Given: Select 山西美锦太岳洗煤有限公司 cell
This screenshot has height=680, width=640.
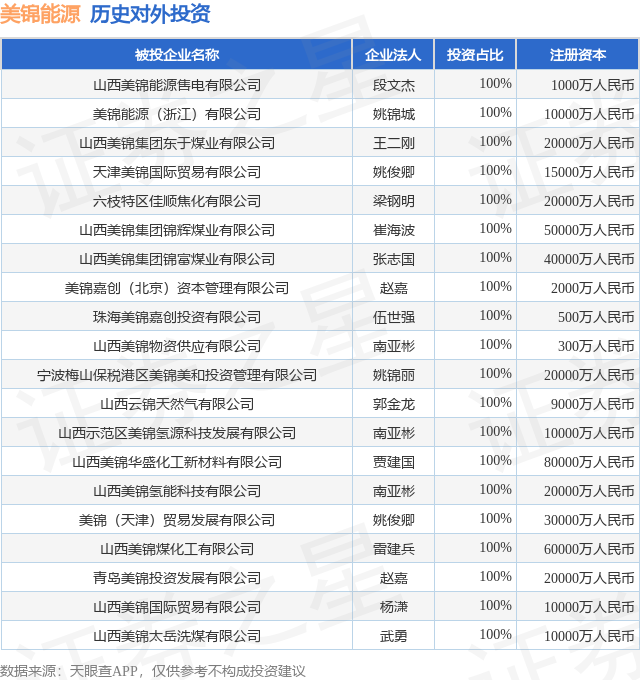Looking at the screenshot, I should (177, 636).
